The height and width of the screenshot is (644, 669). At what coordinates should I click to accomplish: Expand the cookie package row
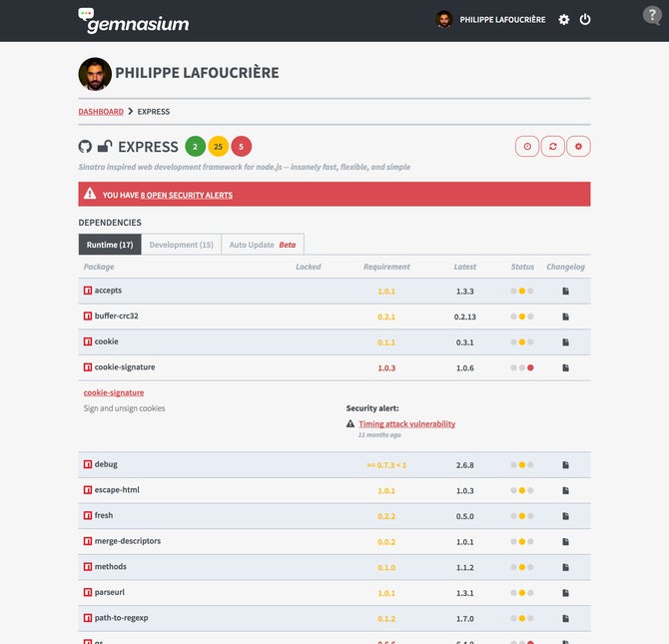pos(334,342)
